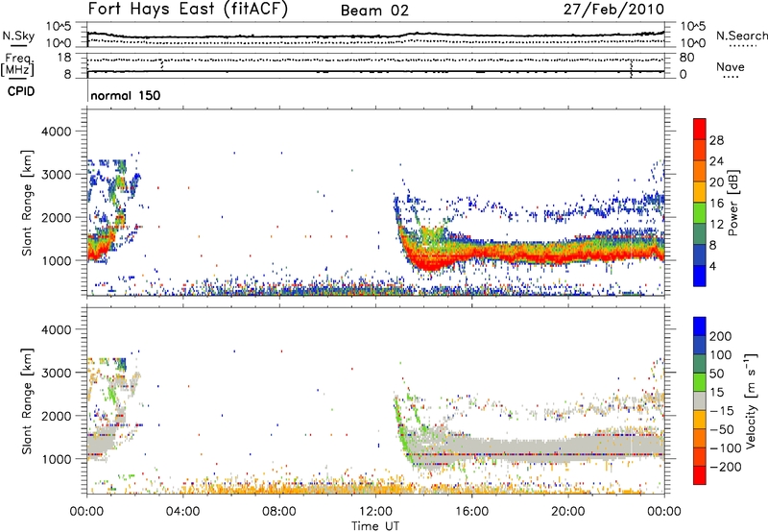Click the "12" label on Power scale
This screenshot has height=532, width=768.
point(716,225)
